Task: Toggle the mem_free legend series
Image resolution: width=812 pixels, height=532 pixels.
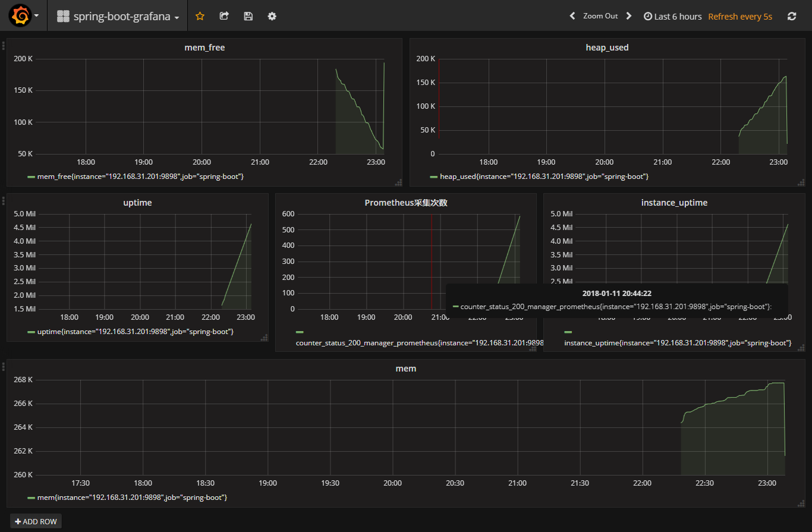Action: 140,177
